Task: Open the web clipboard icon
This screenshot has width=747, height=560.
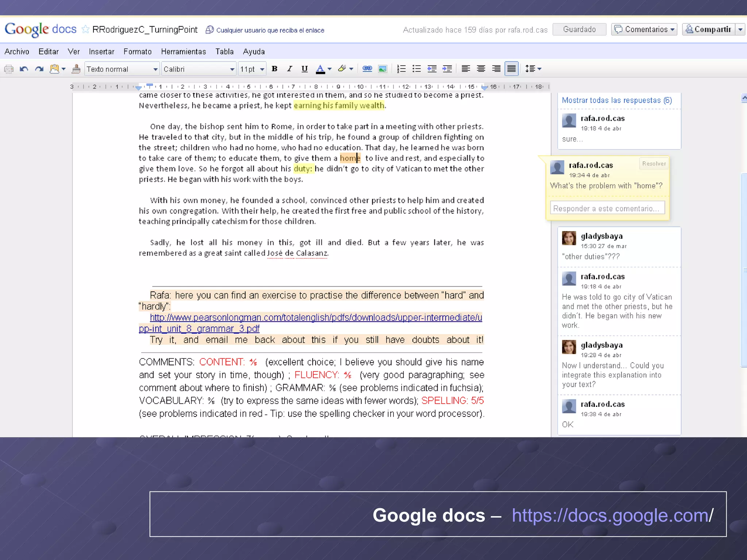Action: [54, 69]
